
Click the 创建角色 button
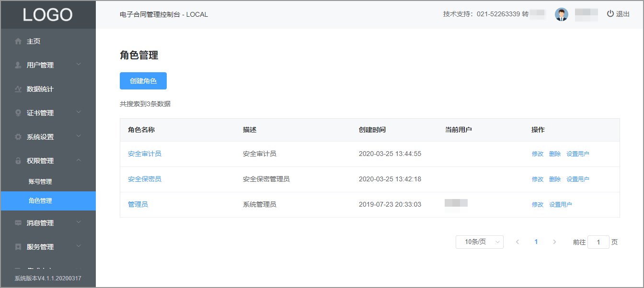[x=143, y=81]
